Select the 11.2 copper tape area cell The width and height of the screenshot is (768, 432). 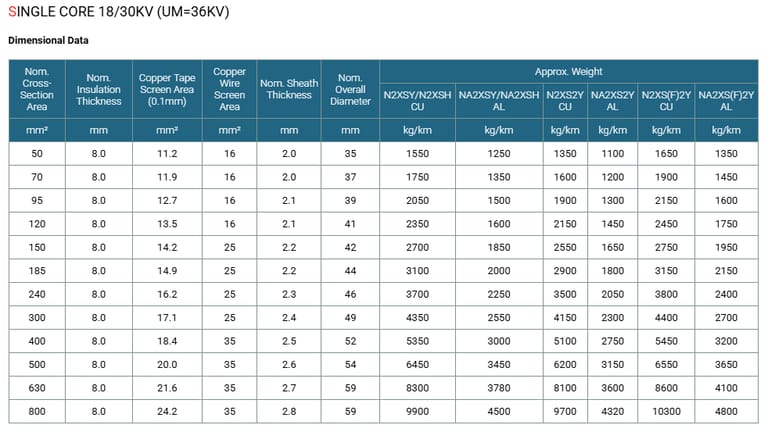pos(167,154)
